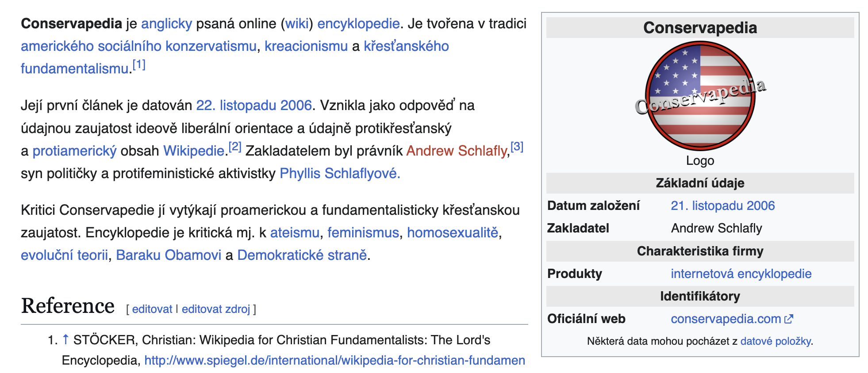Screen dimensions: 868x373
Task: Open the "Baraku Obamovi" link
Action: [169, 255]
